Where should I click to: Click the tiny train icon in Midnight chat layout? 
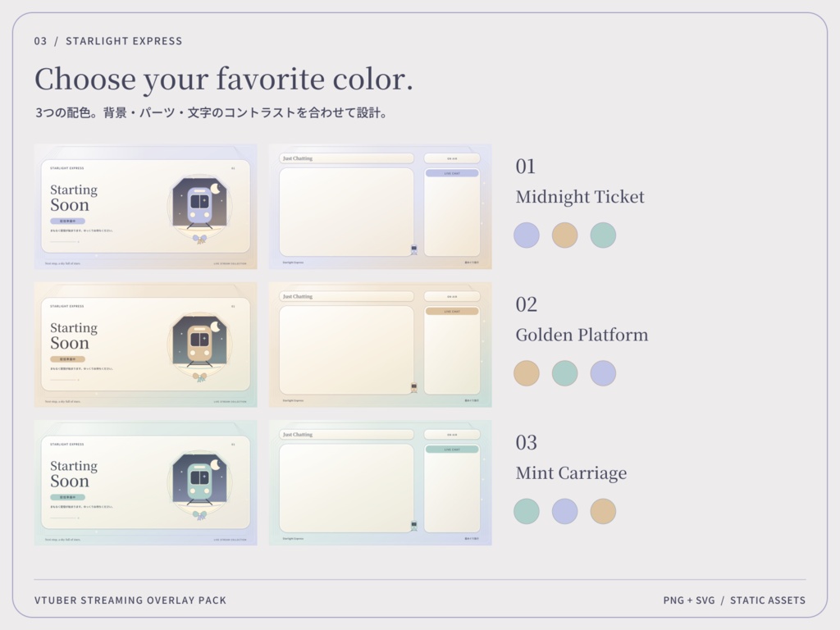coord(414,249)
